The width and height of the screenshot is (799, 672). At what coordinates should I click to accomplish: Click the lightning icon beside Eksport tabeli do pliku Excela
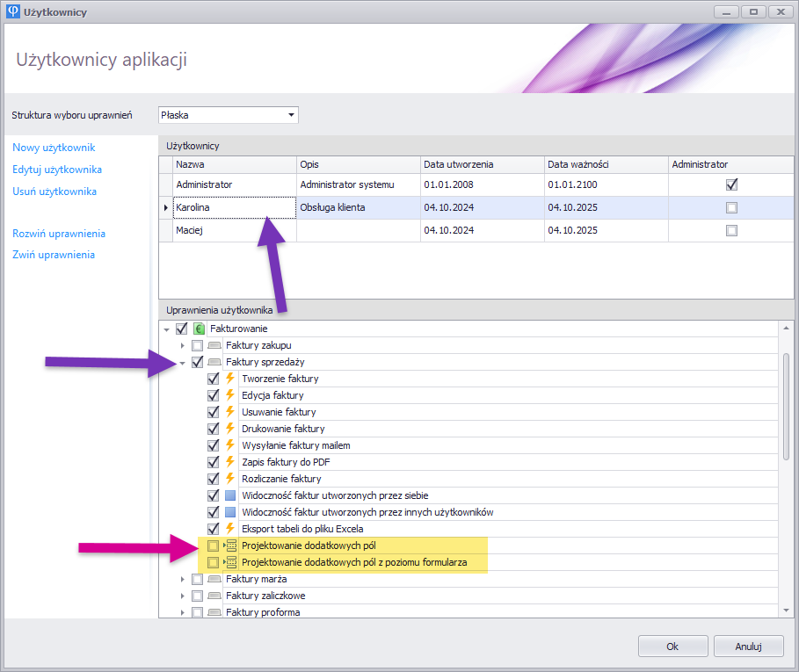230,529
